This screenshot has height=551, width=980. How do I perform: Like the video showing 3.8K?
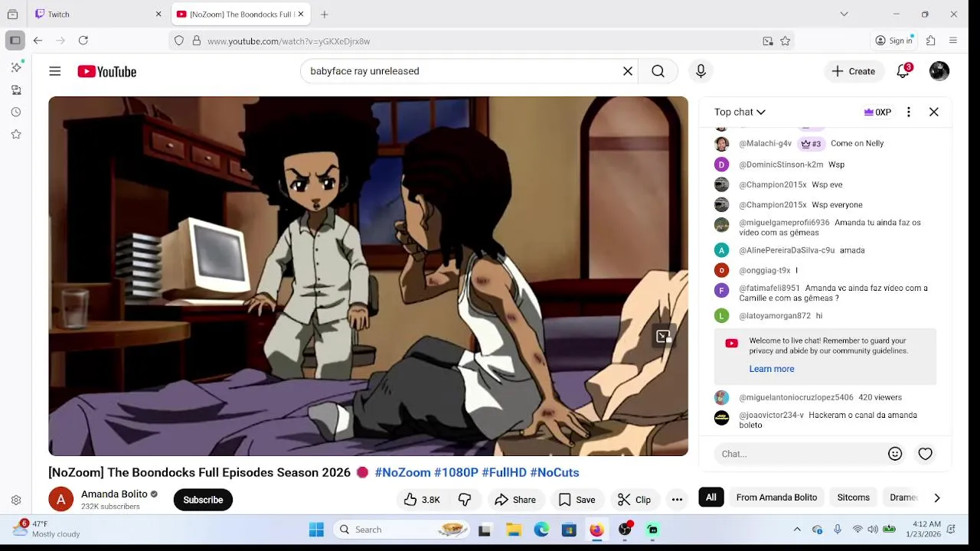(422, 500)
